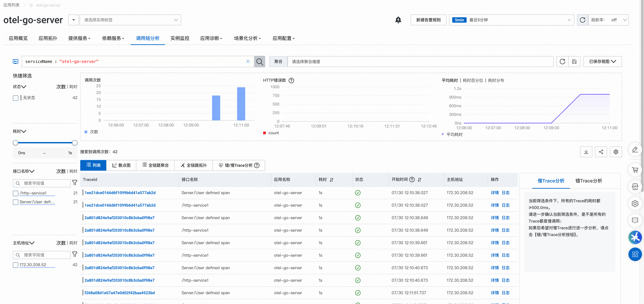Click the share icon above trace table

click(601, 152)
